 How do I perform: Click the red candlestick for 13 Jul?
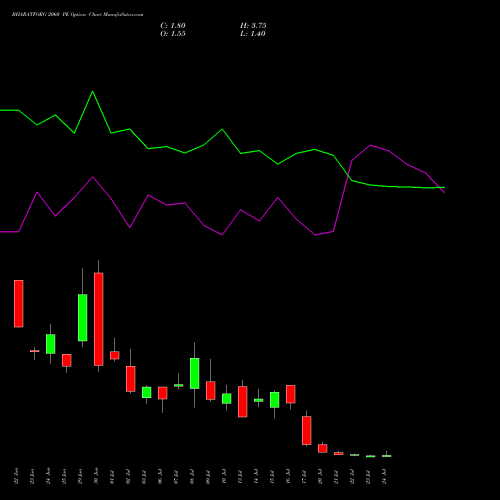243,402
